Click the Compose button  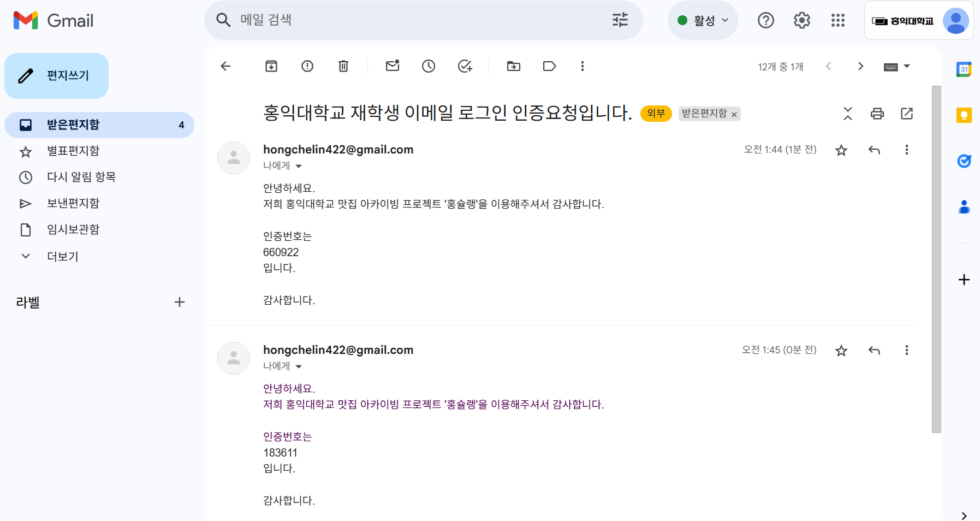pos(57,76)
